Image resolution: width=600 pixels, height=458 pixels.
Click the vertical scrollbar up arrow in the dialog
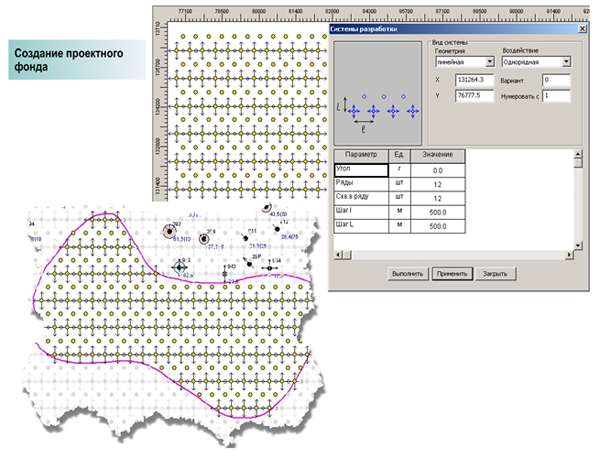tap(578, 154)
